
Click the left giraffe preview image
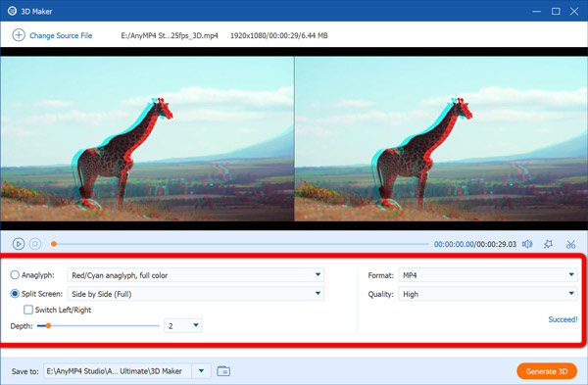[147, 139]
